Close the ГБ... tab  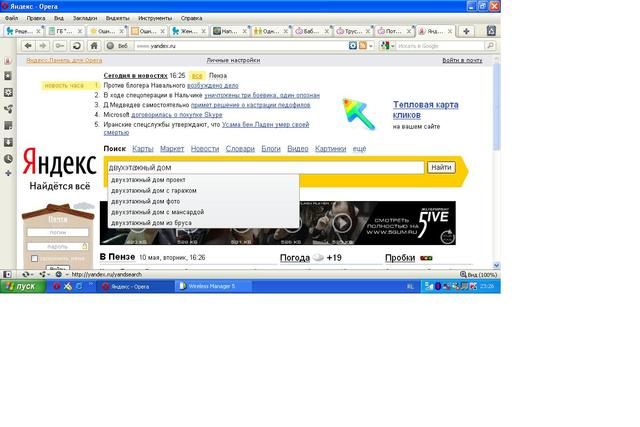pyautogui.click(x=80, y=31)
